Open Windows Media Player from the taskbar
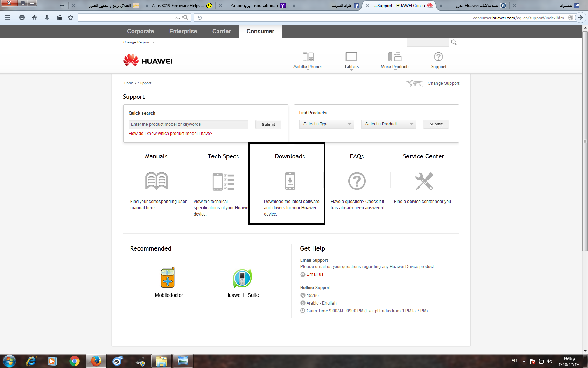This screenshot has width=588, height=368. [x=52, y=361]
